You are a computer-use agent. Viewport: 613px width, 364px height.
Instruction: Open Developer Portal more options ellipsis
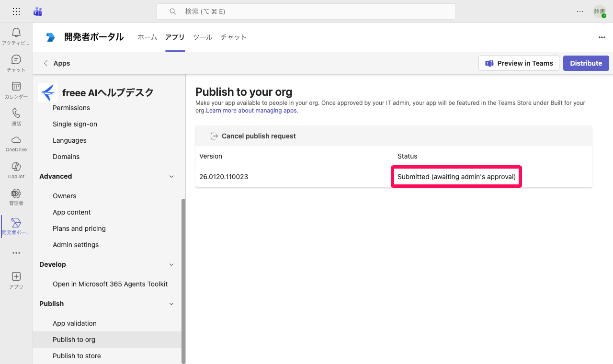602,37
